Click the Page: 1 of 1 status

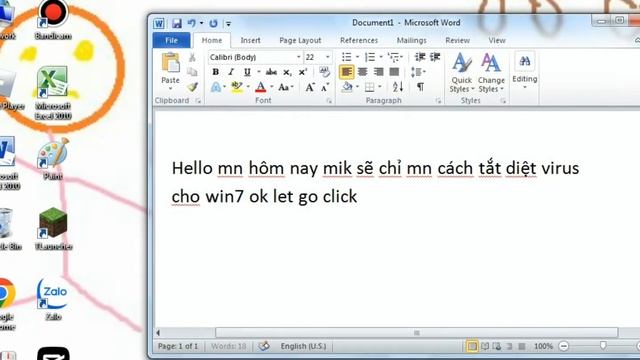click(x=178, y=346)
